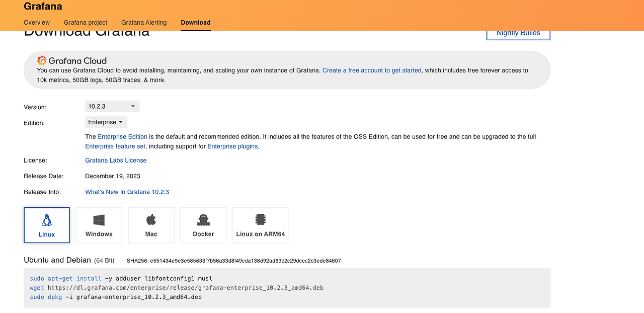Screen dimensions: 644x313
Task: Open the Version 10.2.3 dropdown
Action: click(112, 106)
